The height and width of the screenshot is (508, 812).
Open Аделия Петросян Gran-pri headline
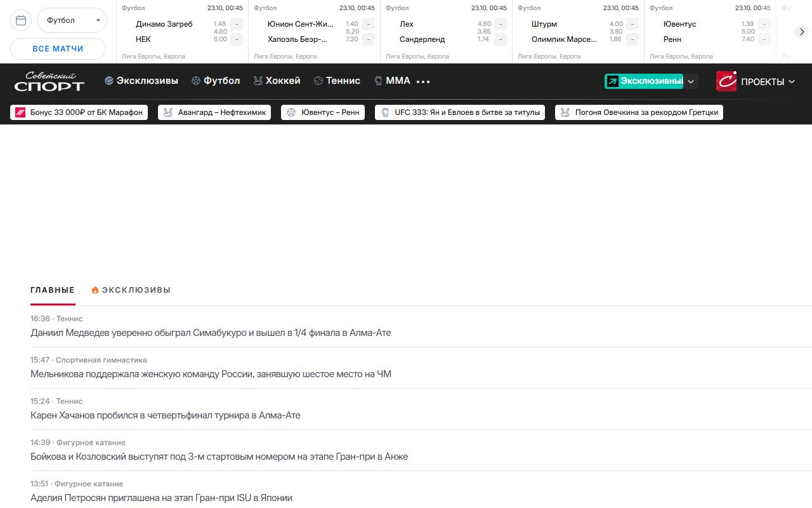pyautogui.click(x=161, y=498)
